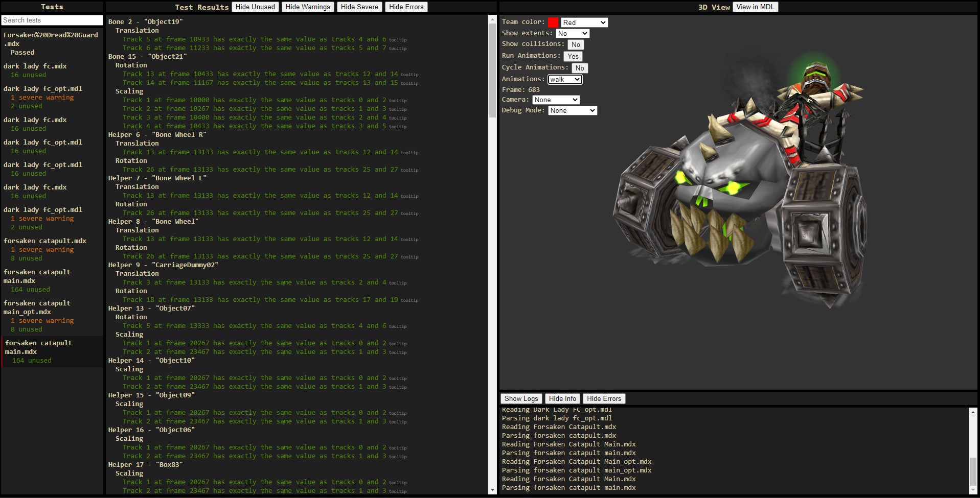The image size is (980, 498).
Task: Click the test results scrollbar down arrow
Action: click(x=493, y=490)
